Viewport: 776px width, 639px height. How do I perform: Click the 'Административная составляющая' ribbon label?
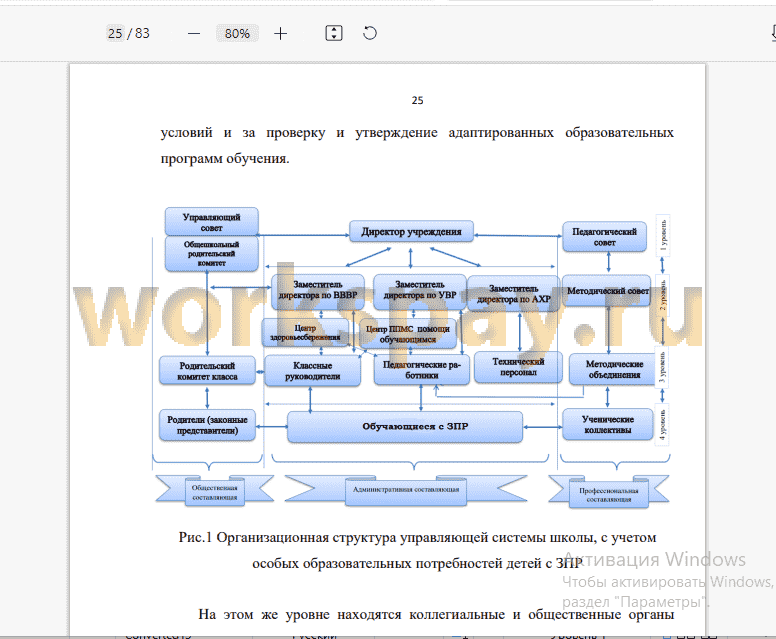(406, 490)
